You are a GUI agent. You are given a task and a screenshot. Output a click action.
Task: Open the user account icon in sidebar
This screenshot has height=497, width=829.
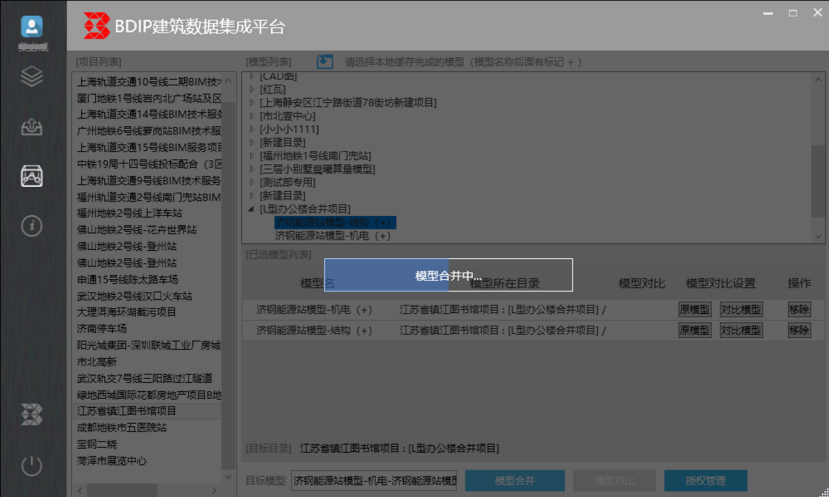coord(32,26)
